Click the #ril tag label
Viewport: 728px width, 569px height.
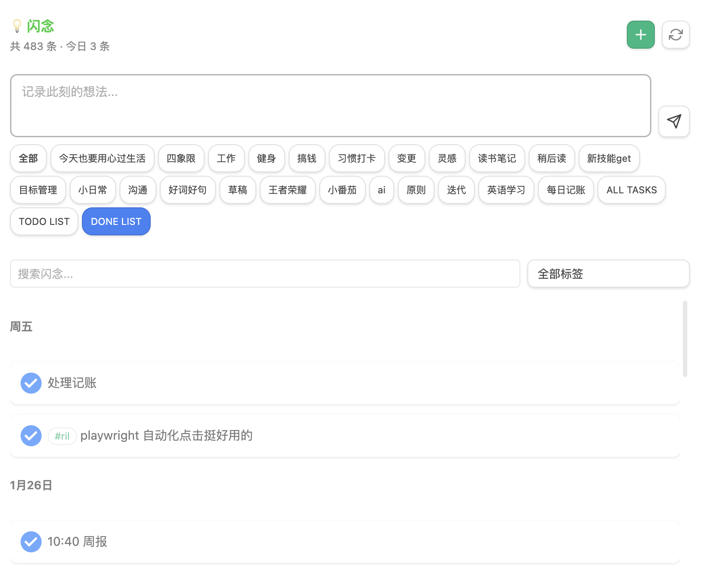62,436
